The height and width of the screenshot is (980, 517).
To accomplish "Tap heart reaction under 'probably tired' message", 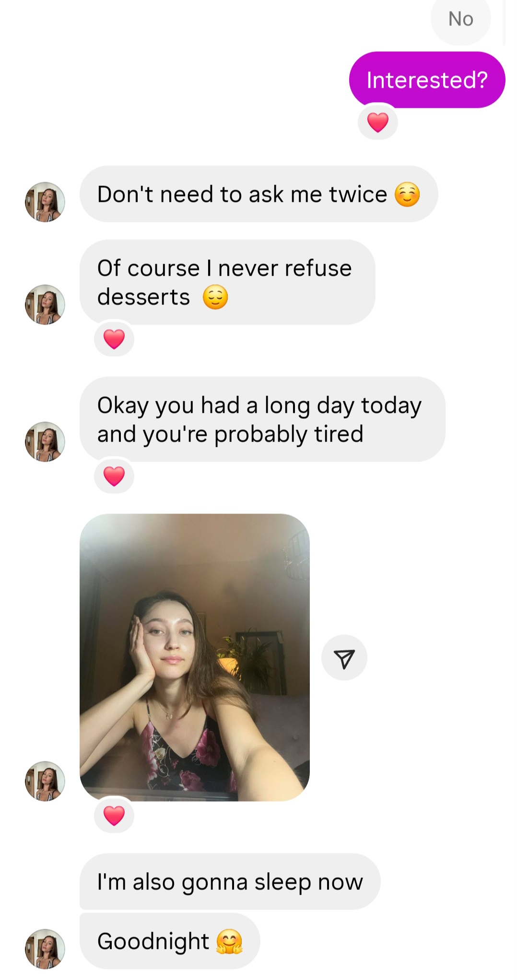I will pyautogui.click(x=114, y=476).
